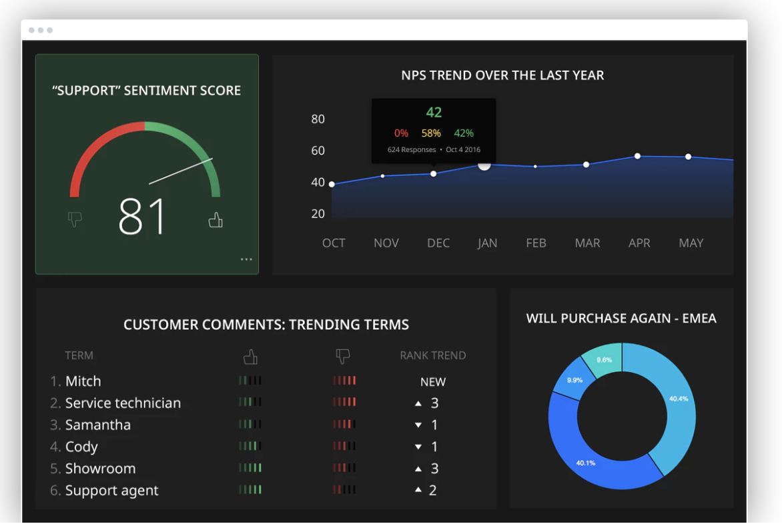This screenshot has height=532, width=782.
Task: Select the highlighted January data point
Action: (x=484, y=164)
